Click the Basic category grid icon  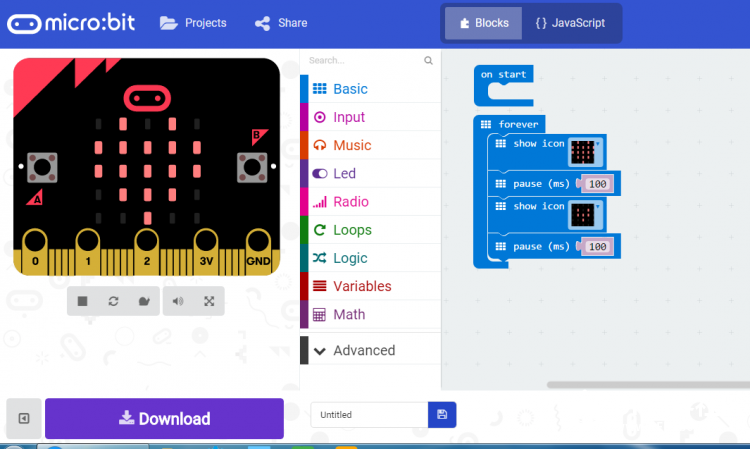tap(320, 89)
